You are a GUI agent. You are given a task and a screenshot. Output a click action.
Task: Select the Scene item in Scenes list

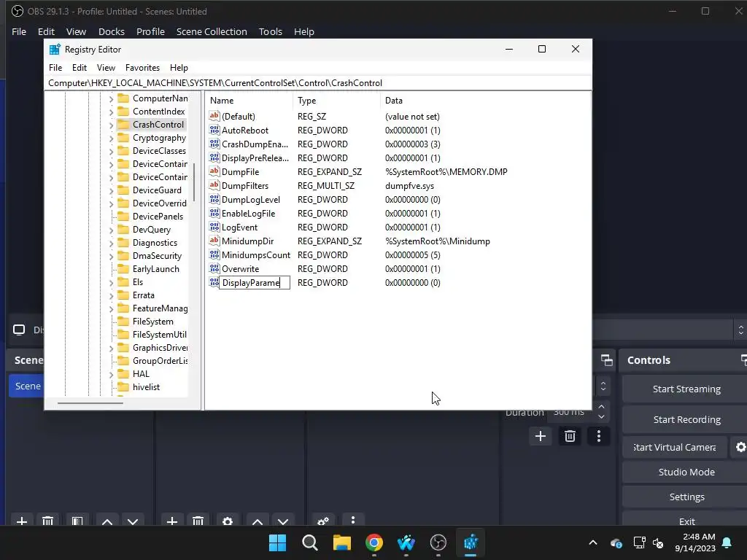pyautogui.click(x=27, y=386)
